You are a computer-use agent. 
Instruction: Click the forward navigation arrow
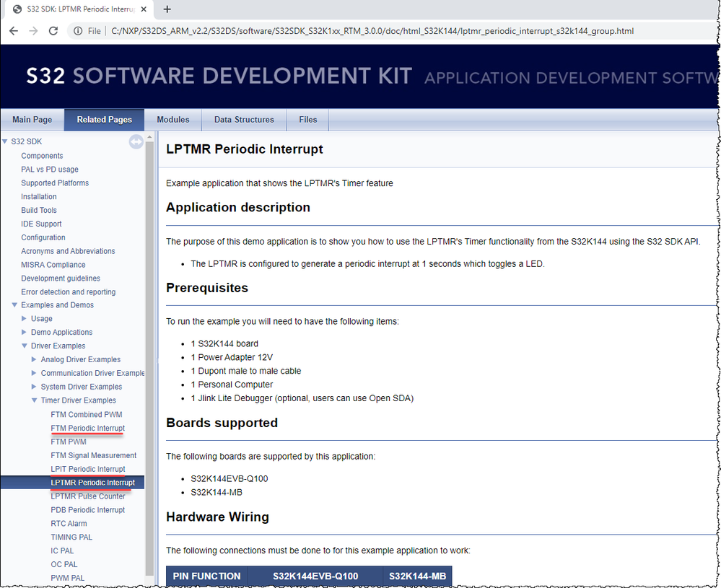[x=34, y=31]
